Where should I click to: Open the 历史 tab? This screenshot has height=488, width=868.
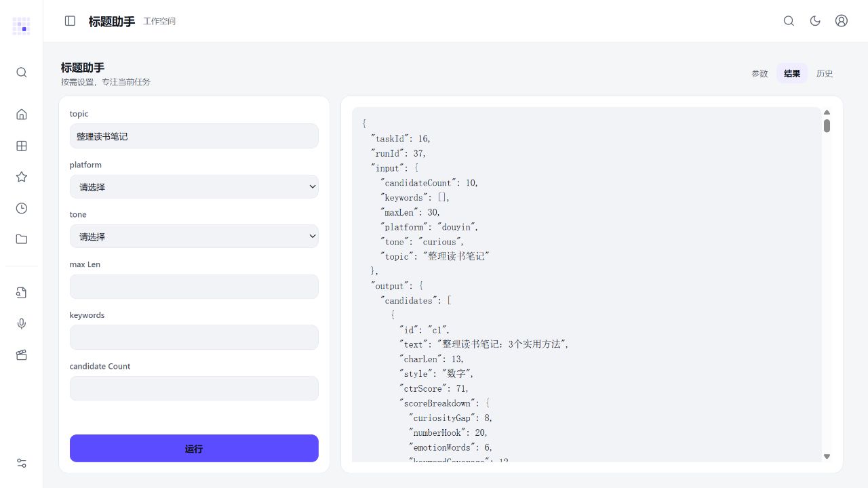tap(825, 74)
